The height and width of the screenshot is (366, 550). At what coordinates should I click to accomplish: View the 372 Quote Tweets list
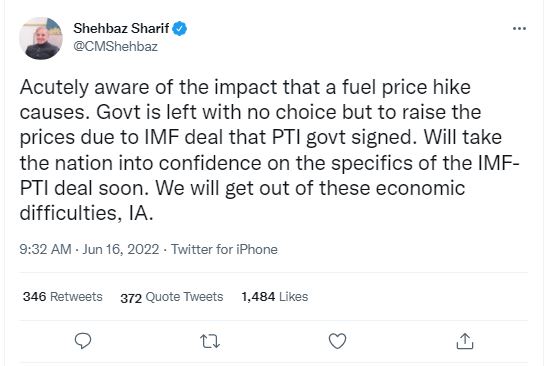(172, 297)
